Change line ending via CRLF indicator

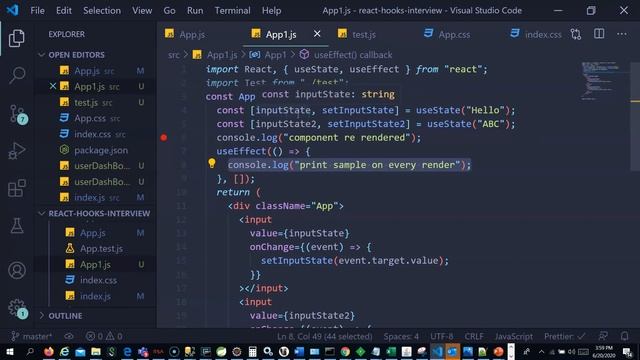click(x=474, y=336)
